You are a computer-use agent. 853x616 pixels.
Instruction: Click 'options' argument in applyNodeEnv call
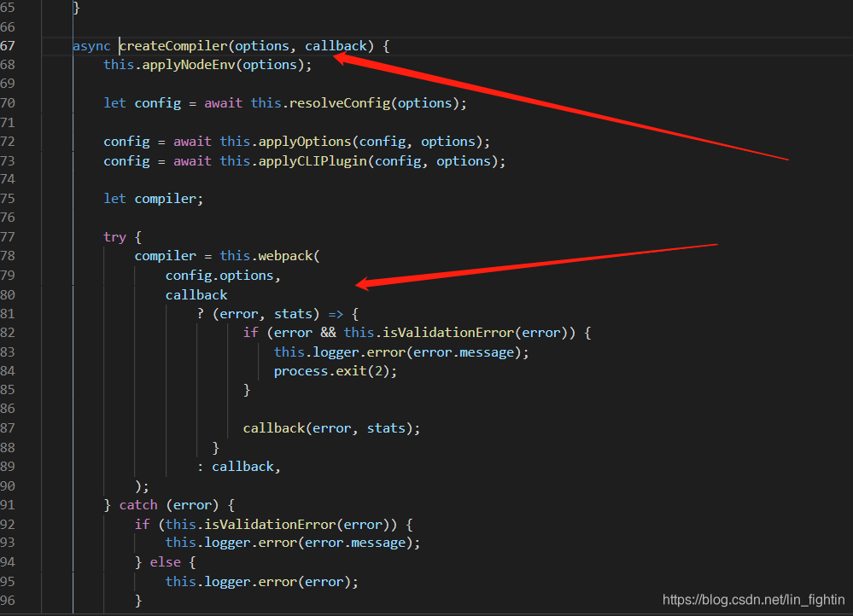[270, 65]
